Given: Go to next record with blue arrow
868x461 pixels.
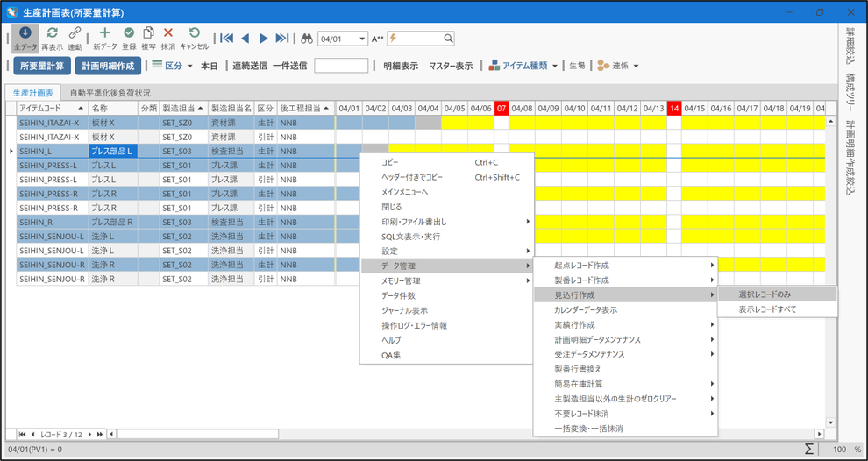Looking at the screenshot, I should coord(264,39).
